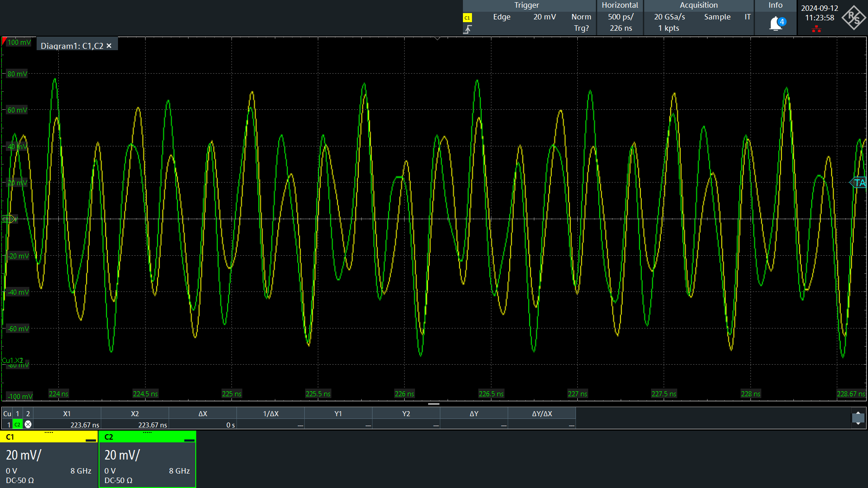
Task: Click the C2 source icon in cursor row
Action: (x=17, y=425)
